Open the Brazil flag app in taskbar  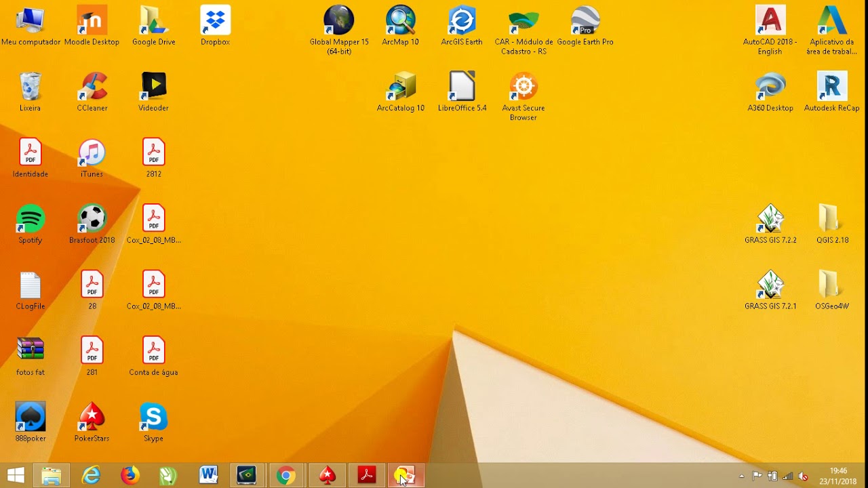point(246,476)
